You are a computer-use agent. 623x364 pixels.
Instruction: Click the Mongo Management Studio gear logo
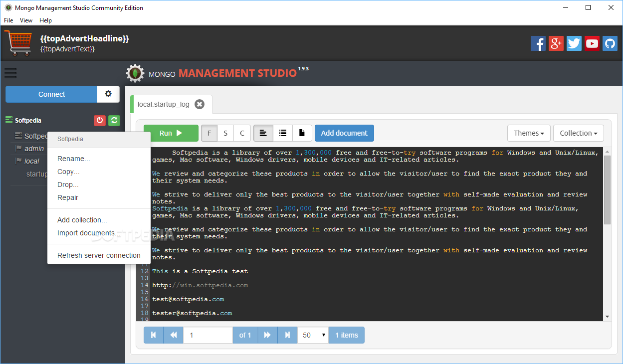(135, 73)
